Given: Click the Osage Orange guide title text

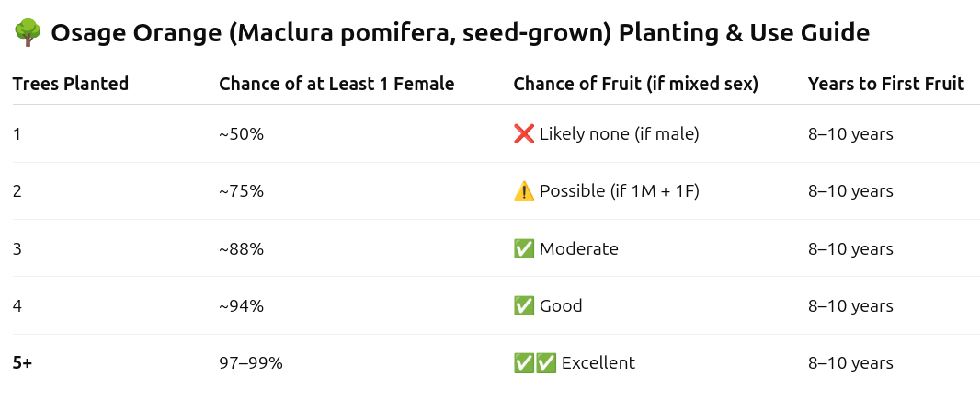Looking at the screenshot, I should click(460, 33).
